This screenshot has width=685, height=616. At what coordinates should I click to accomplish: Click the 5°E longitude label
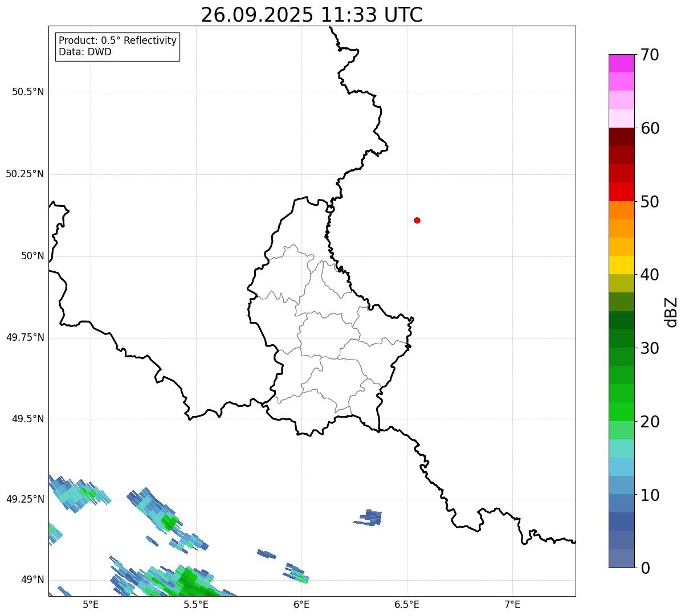coord(91,604)
